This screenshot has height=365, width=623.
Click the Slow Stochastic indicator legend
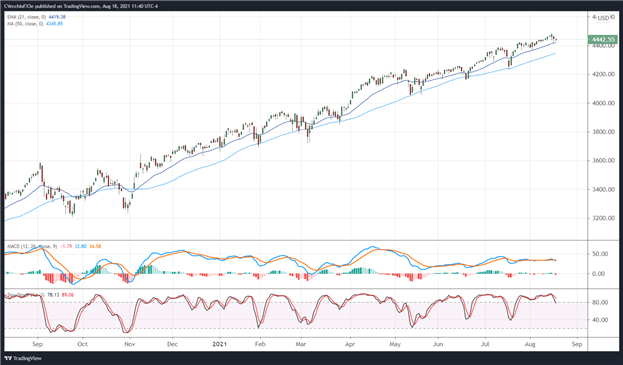point(41,295)
